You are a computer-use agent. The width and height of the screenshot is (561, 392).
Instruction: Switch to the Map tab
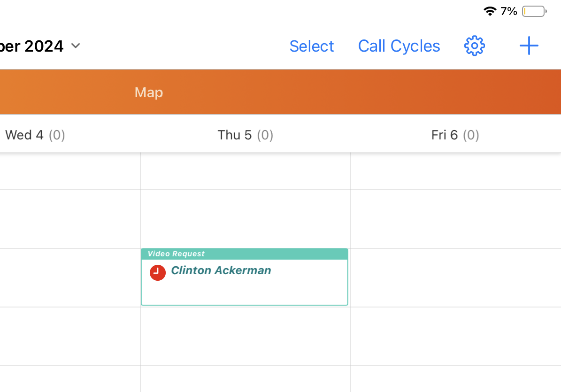click(149, 92)
